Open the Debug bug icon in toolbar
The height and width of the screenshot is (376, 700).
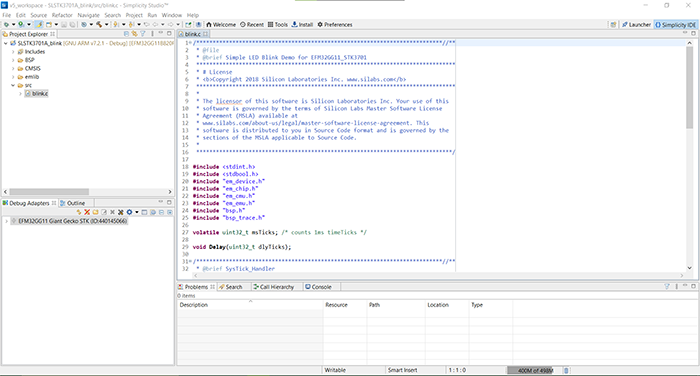coord(6,25)
